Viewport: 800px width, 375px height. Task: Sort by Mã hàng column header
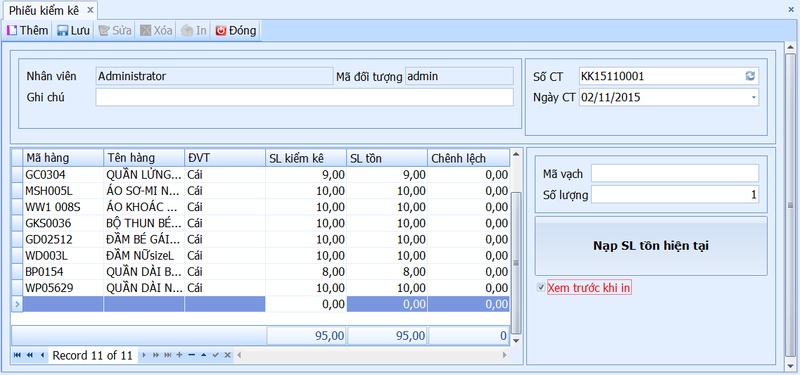pyautogui.click(x=63, y=158)
